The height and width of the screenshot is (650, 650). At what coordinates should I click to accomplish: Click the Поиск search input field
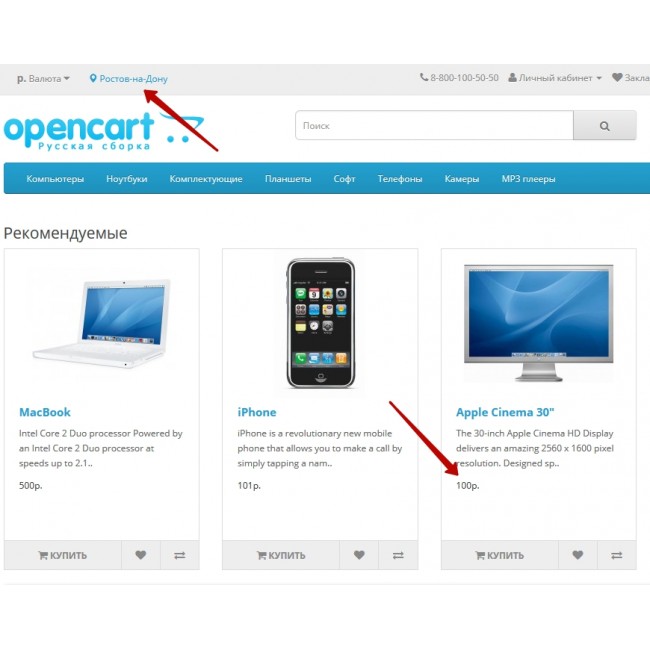point(434,125)
